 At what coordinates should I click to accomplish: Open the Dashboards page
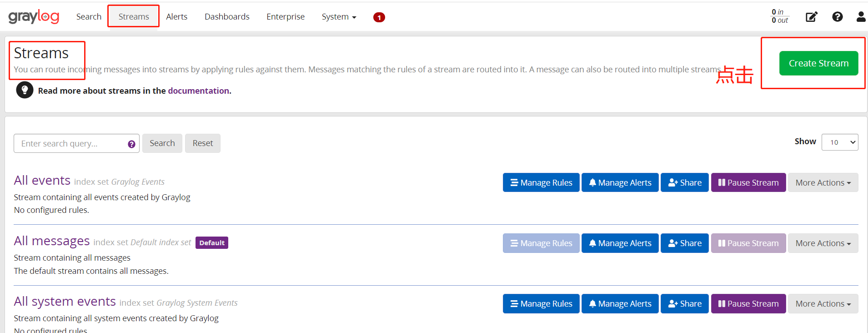coord(227,17)
